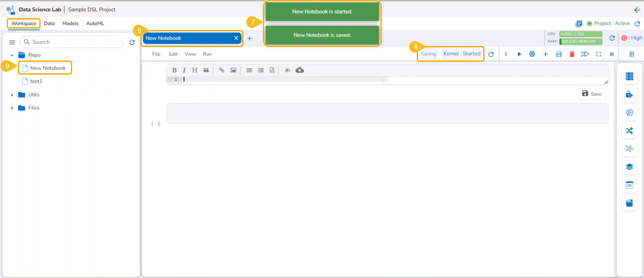Image resolution: width=644 pixels, height=278 pixels.
Task: Click the empty code cell
Action: click(x=387, y=113)
